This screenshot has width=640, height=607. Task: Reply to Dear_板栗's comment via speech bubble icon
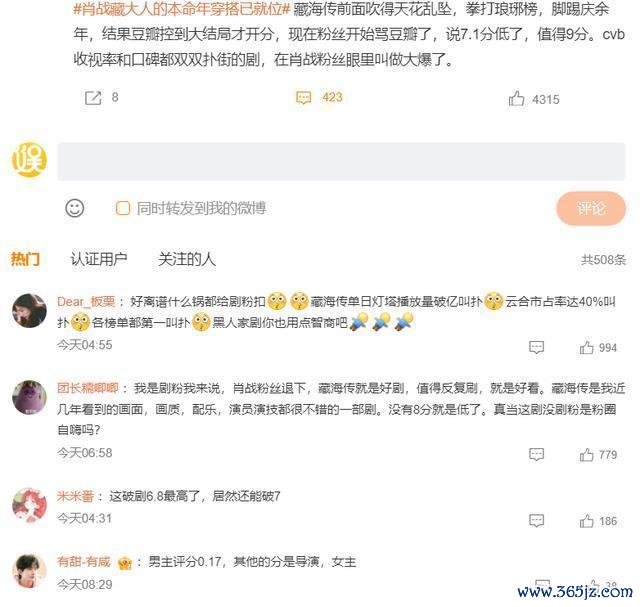click(536, 347)
